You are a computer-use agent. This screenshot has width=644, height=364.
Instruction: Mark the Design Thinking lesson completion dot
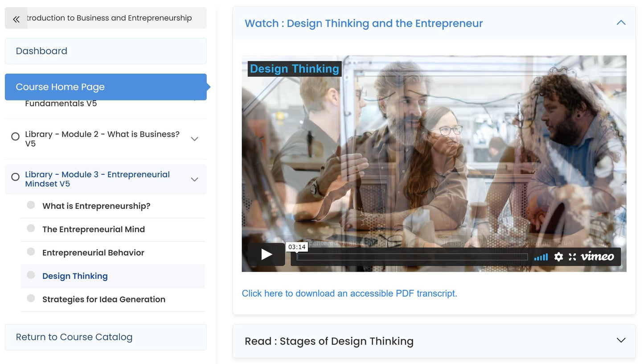pyautogui.click(x=30, y=275)
